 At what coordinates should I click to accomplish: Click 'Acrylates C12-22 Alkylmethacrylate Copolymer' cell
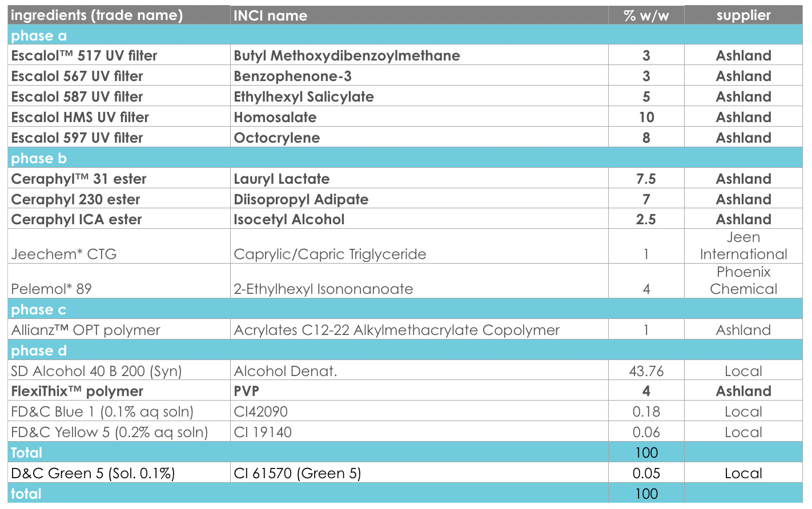[419, 330]
